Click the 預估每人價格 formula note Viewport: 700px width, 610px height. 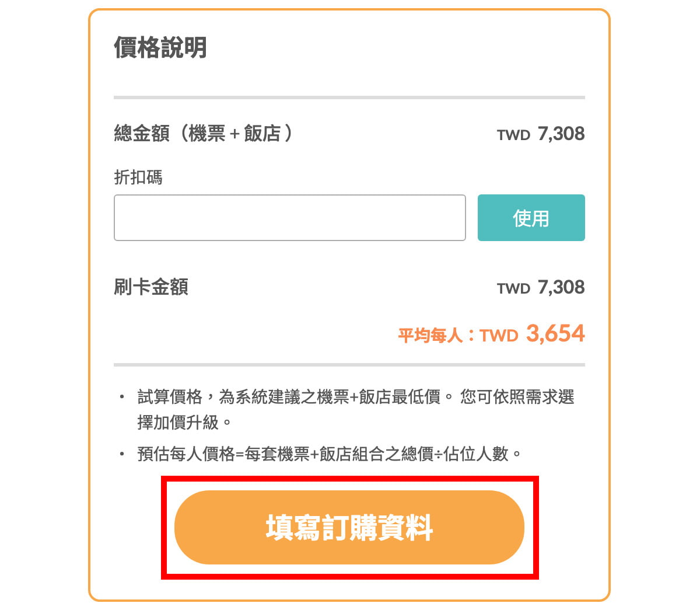tap(330, 454)
